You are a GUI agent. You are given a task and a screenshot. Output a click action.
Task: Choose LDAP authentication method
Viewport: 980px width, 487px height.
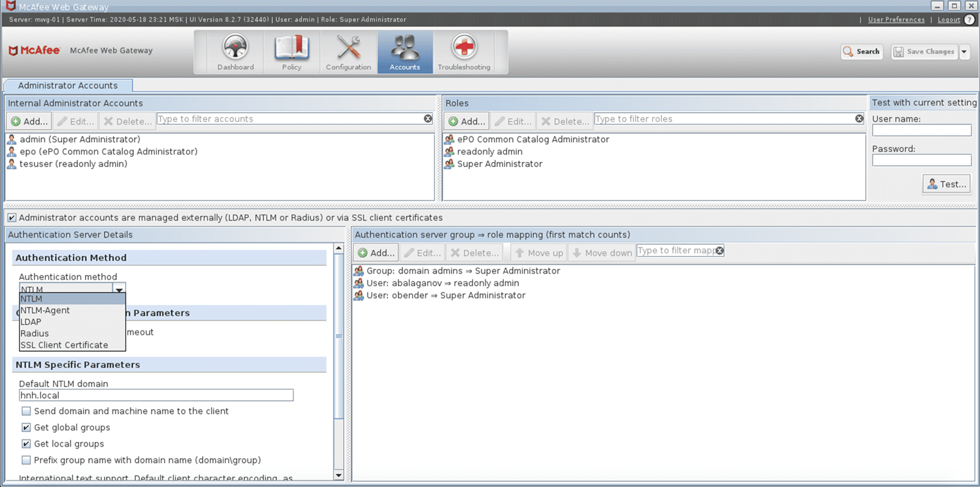click(73, 322)
